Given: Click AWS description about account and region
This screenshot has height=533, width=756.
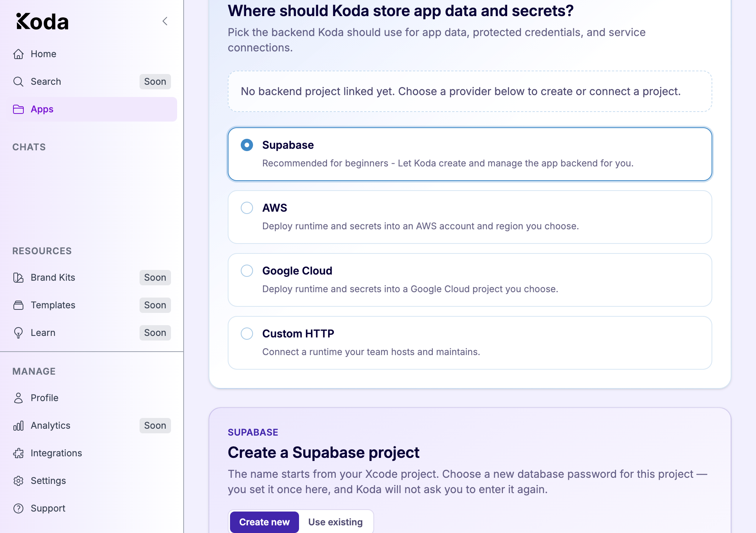Looking at the screenshot, I should coord(421,226).
